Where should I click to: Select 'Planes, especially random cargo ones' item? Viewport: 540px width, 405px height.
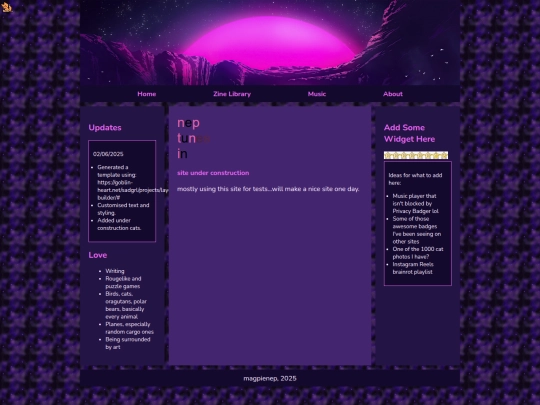[x=129, y=328]
